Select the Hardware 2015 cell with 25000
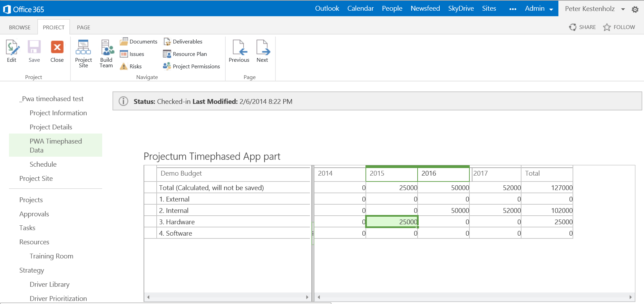The width and height of the screenshot is (644, 304). [x=392, y=222]
